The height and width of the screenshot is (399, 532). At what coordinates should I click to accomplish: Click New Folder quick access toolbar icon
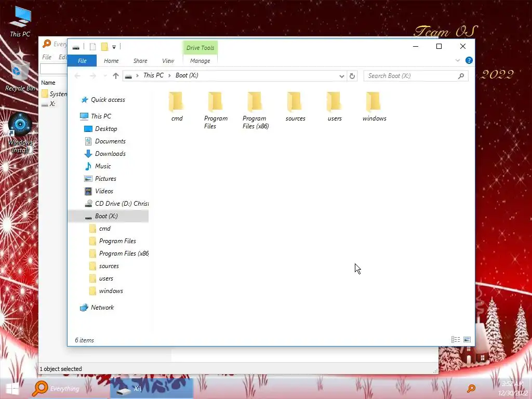pos(104,47)
